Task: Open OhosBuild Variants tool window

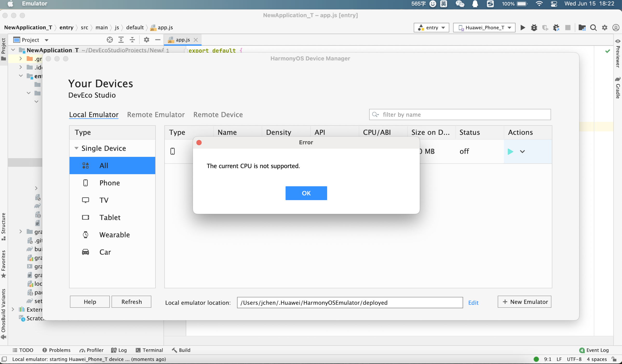Action: [x=3, y=314]
